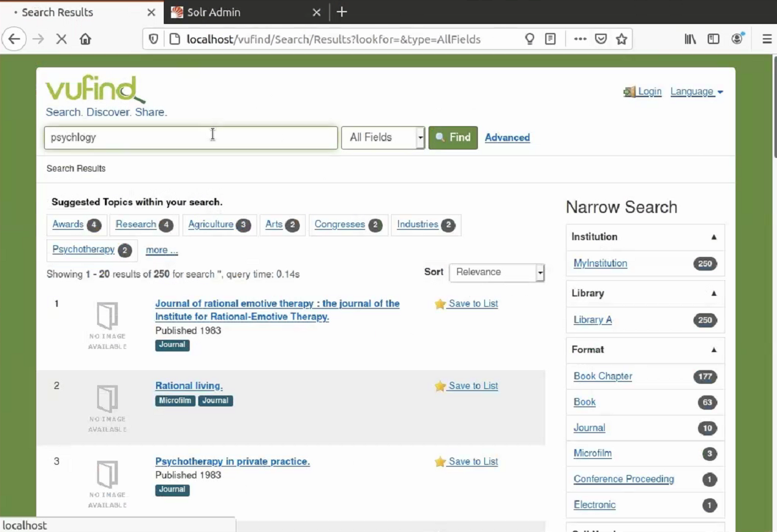Open Firefox hamburger application menu
Screen dimensions: 777x532
point(767,39)
